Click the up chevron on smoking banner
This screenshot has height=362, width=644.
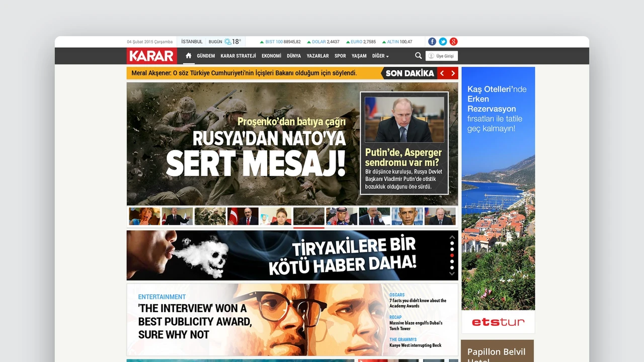[x=452, y=237]
